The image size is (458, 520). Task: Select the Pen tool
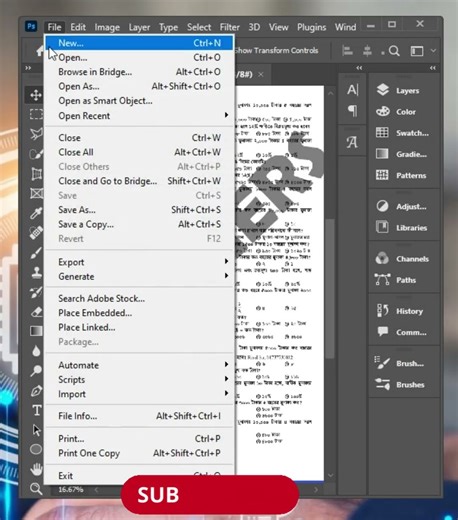tap(36, 390)
